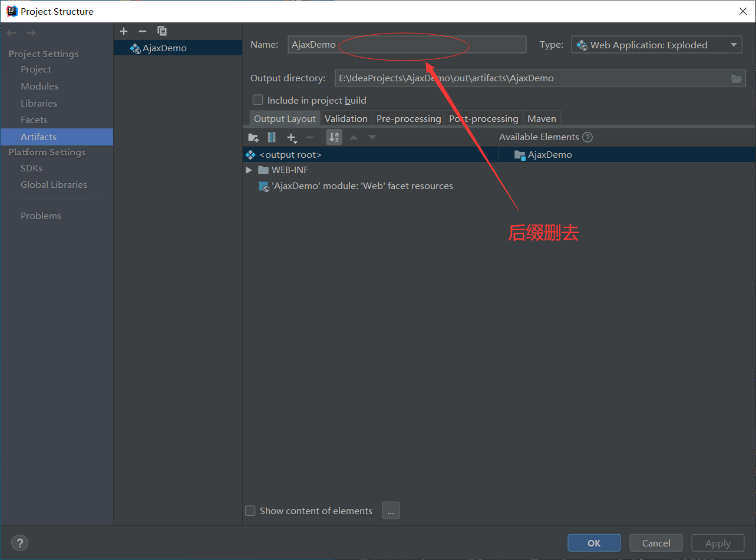Screen dimensions: 756x560
Task: Expand the WEB-INF folder
Action: pyautogui.click(x=249, y=170)
